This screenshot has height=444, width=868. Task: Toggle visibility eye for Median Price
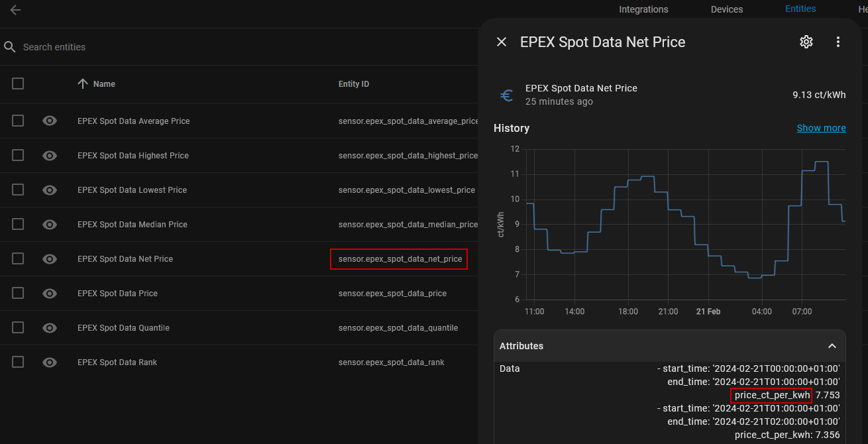coord(50,224)
